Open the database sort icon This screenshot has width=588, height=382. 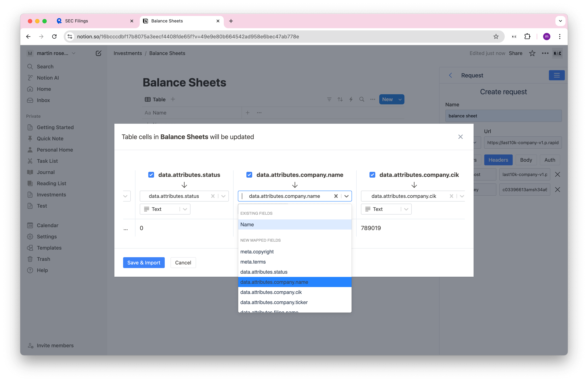(x=340, y=99)
